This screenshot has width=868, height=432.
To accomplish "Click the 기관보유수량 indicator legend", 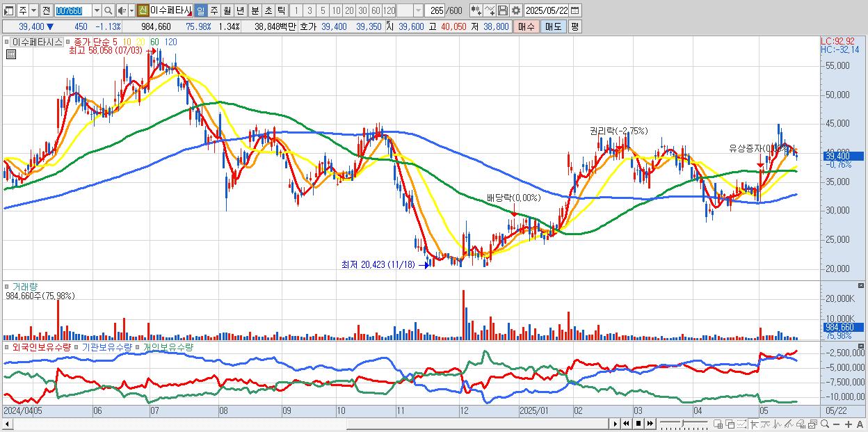I will [108, 346].
